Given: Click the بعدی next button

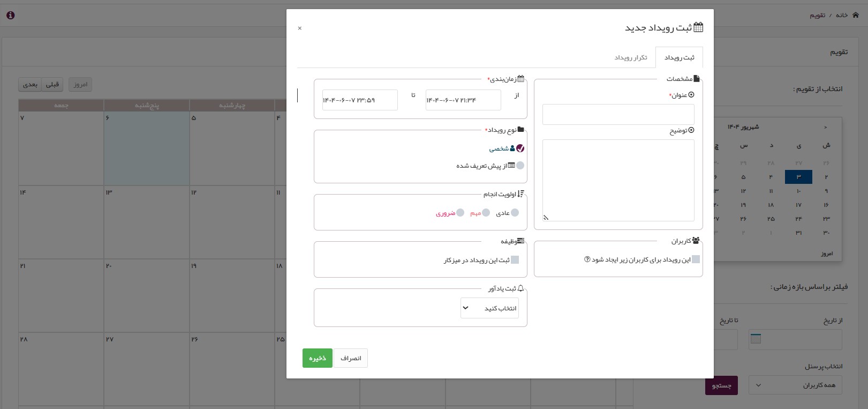Looking at the screenshot, I should pyautogui.click(x=30, y=85).
